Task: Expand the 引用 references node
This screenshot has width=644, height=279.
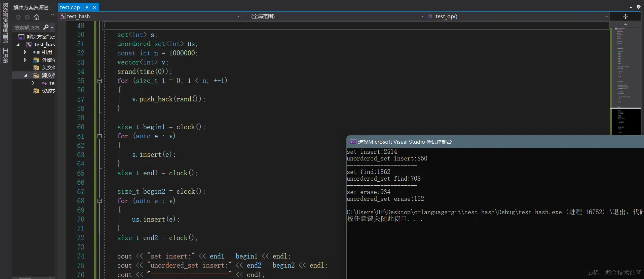Action: [x=25, y=52]
